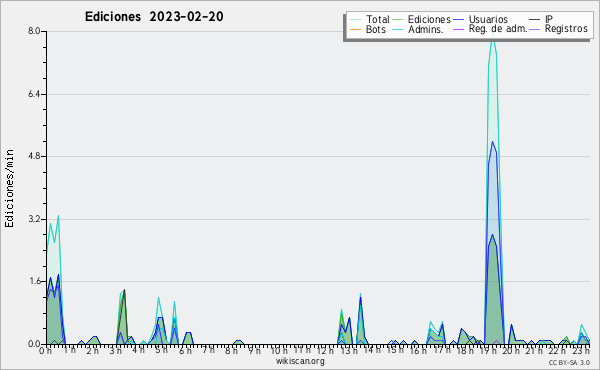Click the y-axis value 4.8
This screenshot has height=370, width=600.
click(x=34, y=156)
